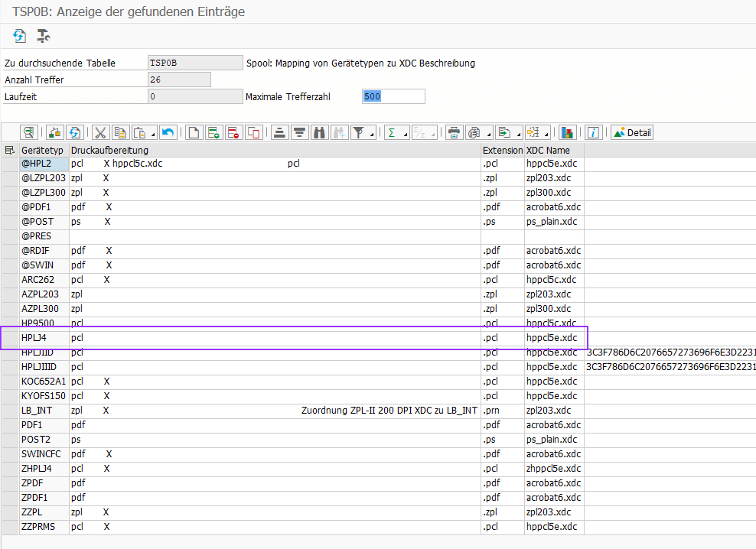756x549 pixels.
Task: Click the Undo arrow icon
Action: (168, 132)
